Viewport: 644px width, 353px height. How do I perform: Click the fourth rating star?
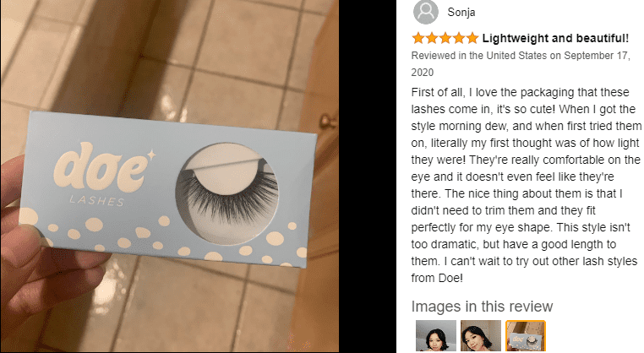[459, 38]
